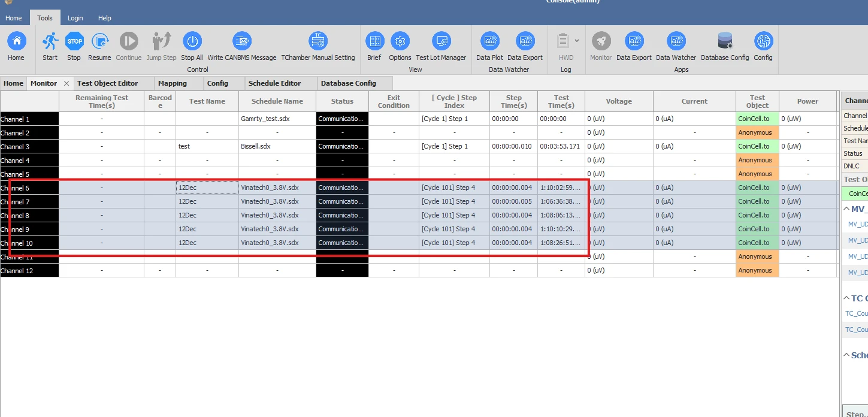Click the Jump Step icon
The height and width of the screenshot is (417, 868).
(162, 41)
